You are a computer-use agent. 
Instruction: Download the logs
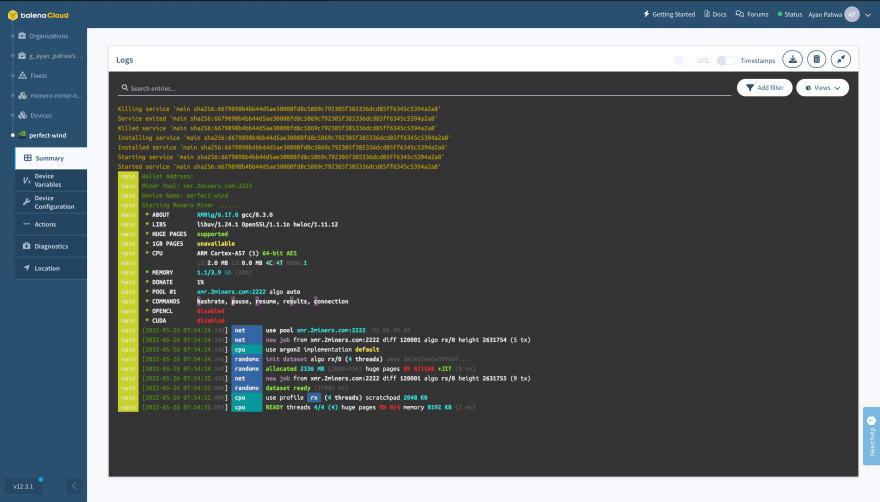click(x=792, y=59)
